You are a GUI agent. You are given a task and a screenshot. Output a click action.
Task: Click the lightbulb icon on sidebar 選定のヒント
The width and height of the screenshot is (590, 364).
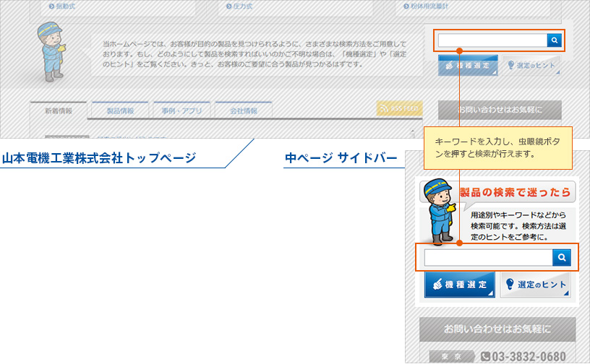[x=510, y=284]
